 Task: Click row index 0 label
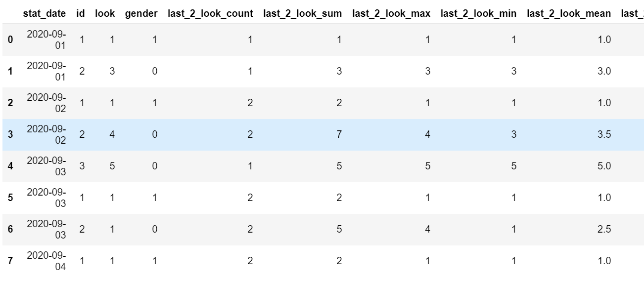tap(10, 40)
